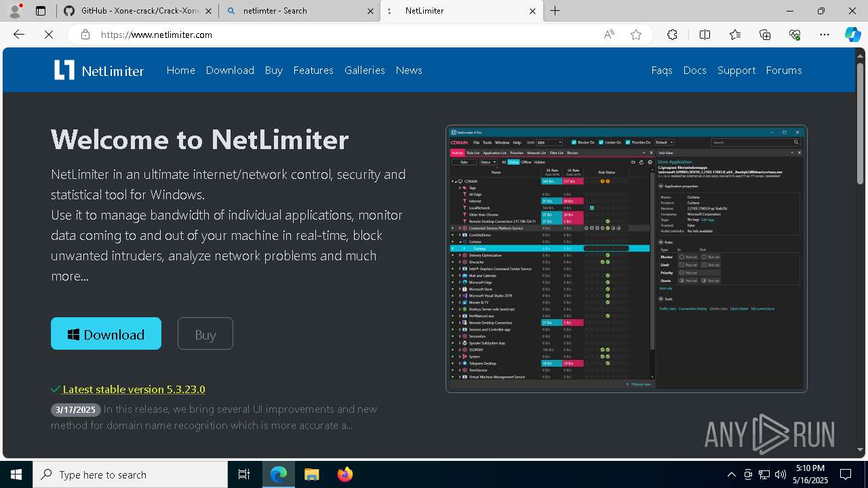This screenshot has width=868, height=488.
Task: Go back to the previous page
Action: point(19,35)
